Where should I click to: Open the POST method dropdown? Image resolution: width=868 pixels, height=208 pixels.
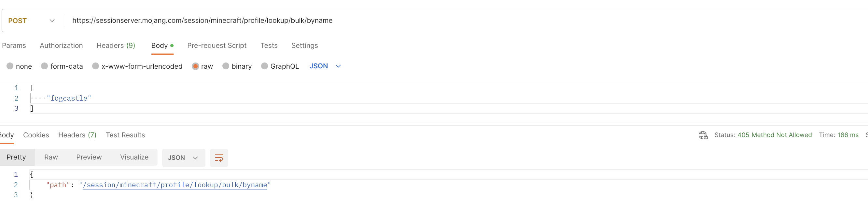click(31, 21)
